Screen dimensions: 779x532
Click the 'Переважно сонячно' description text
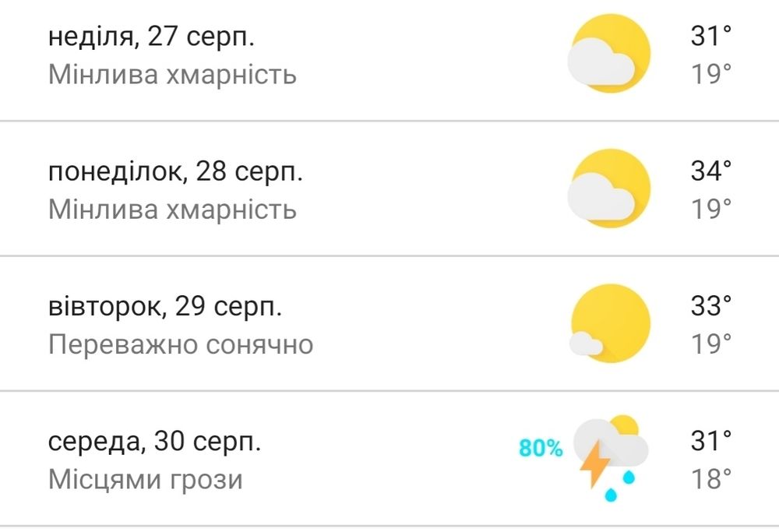pos(181,344)
